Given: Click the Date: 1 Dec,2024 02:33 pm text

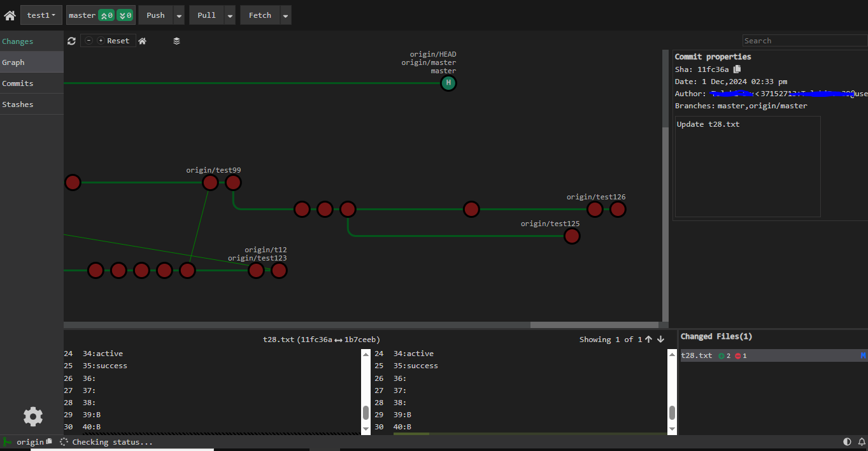Looking at the screenshot, I should pyautogui.click(x=731, y=82).
